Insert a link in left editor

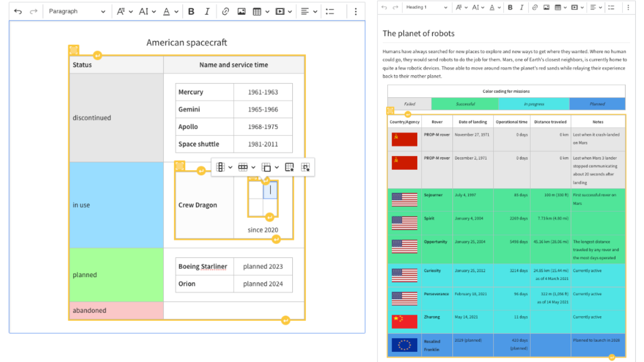(225, 11)
